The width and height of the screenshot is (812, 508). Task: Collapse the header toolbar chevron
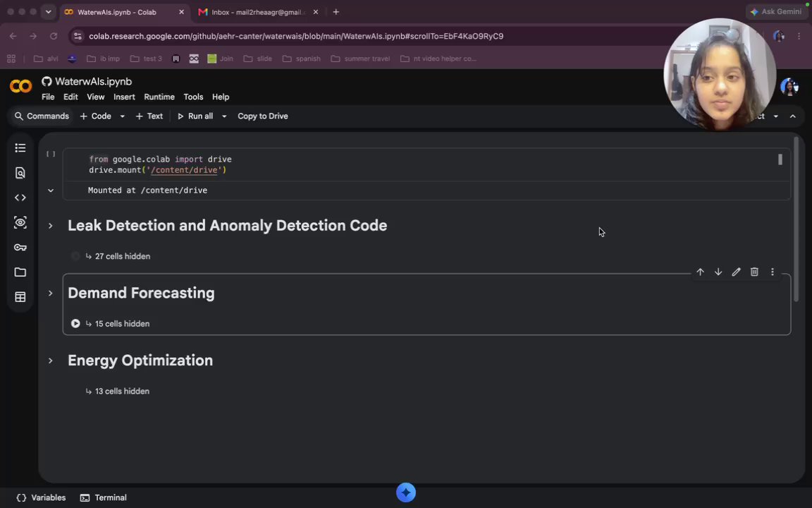pyautogui.click(x=793, y=116)
